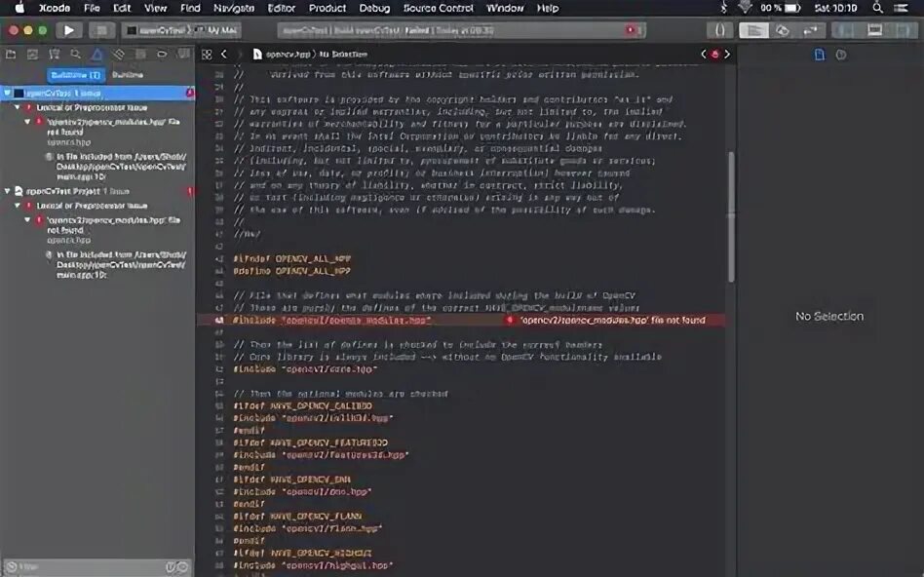The width and height of the screenshot is (924, 577).
Task: Open Notification Center in menu bar
Action: [x=901, y=8]
